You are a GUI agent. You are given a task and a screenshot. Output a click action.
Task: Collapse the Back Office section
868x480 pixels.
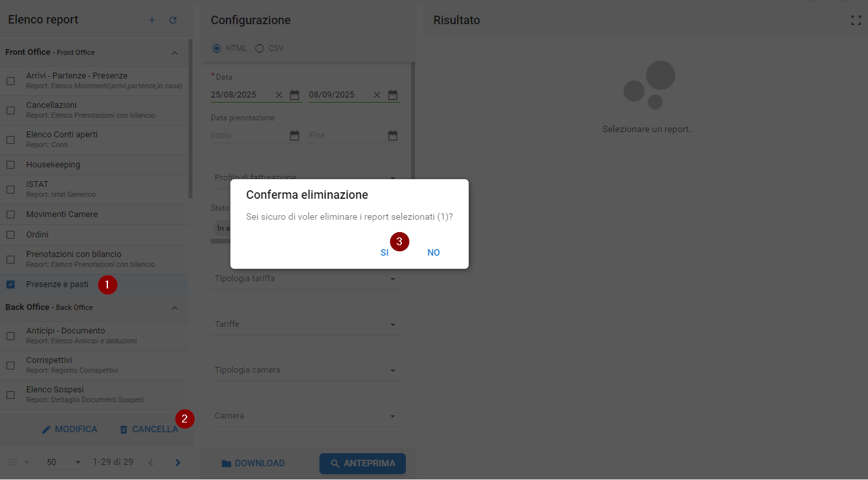tap(175, 307)
